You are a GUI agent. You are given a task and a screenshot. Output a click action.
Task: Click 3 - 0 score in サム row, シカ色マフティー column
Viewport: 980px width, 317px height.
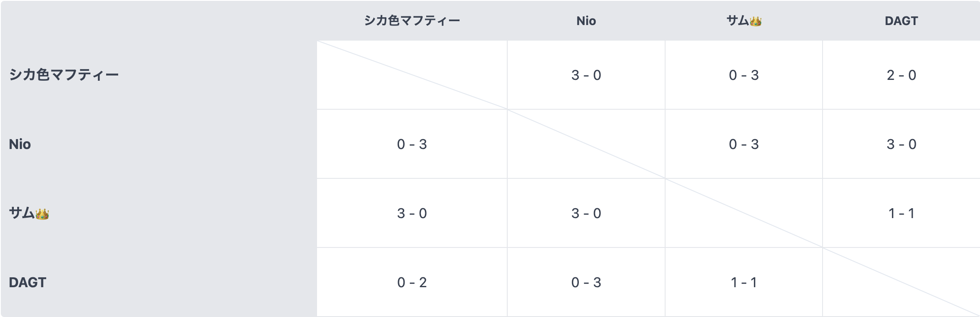[x=412, y=213]
